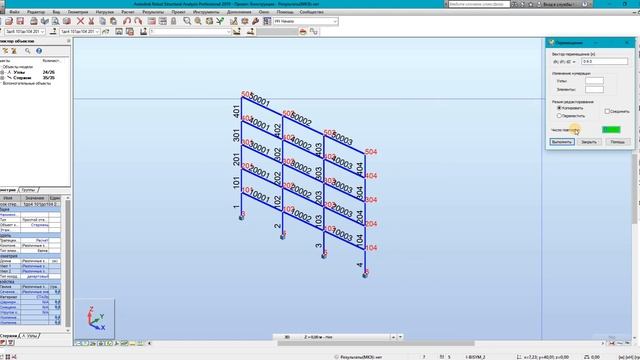The image size is (640, 360).
Task: Click the Nodes numbering increment field
Action: (x=594, y=81)
